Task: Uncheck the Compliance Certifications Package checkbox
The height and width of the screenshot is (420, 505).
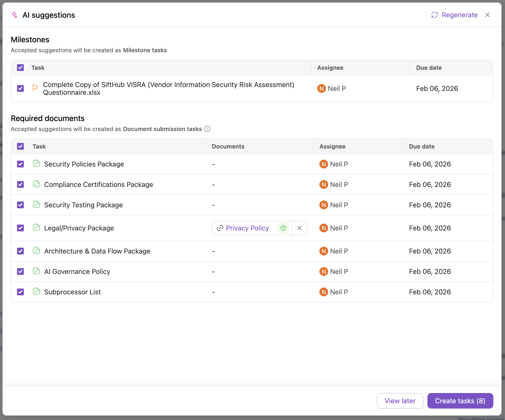Action: (x=20, y=184)
